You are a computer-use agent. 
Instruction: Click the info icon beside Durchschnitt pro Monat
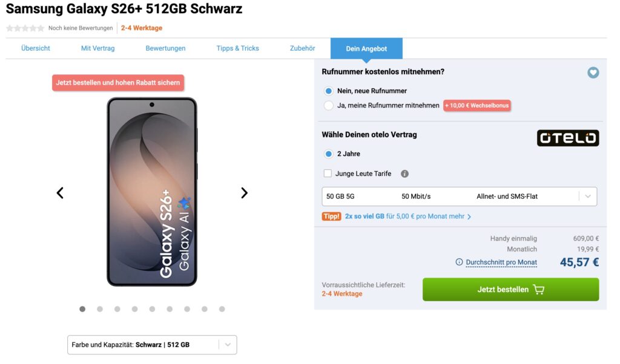click(x=460, y=262)
